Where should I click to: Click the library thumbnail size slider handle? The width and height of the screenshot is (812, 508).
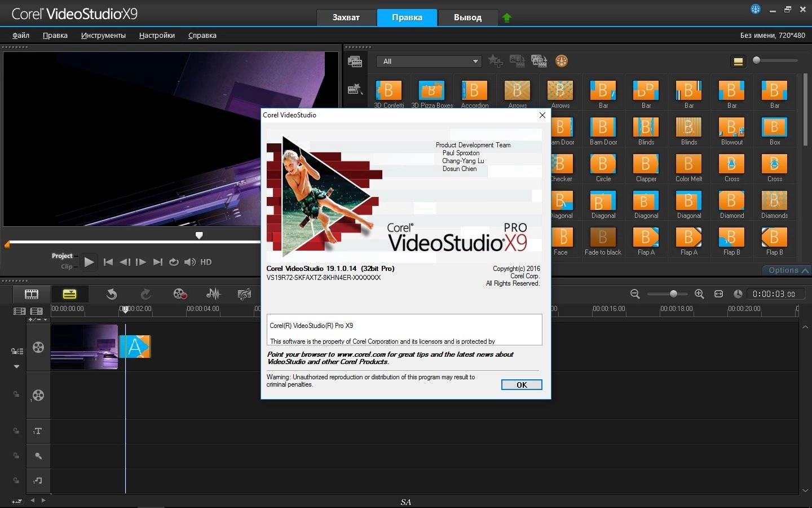click(x=757, y=60)
